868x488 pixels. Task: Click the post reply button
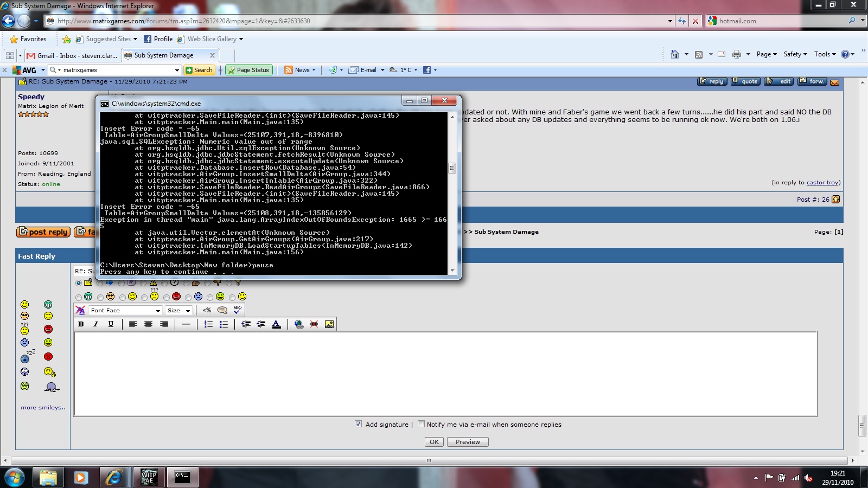pyautogui.click(x=43, y=232)
